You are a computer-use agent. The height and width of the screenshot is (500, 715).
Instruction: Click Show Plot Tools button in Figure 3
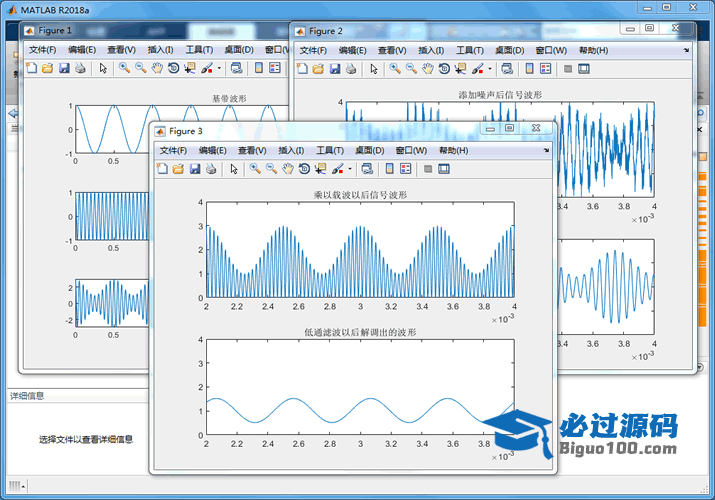click(x=445, y=169)
